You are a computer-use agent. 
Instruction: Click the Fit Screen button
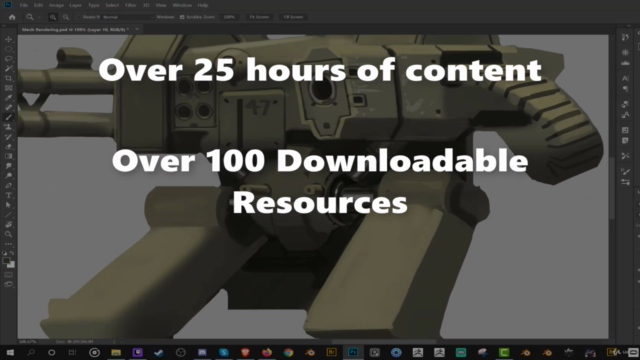pyautogui.click(x=259, y=17)
